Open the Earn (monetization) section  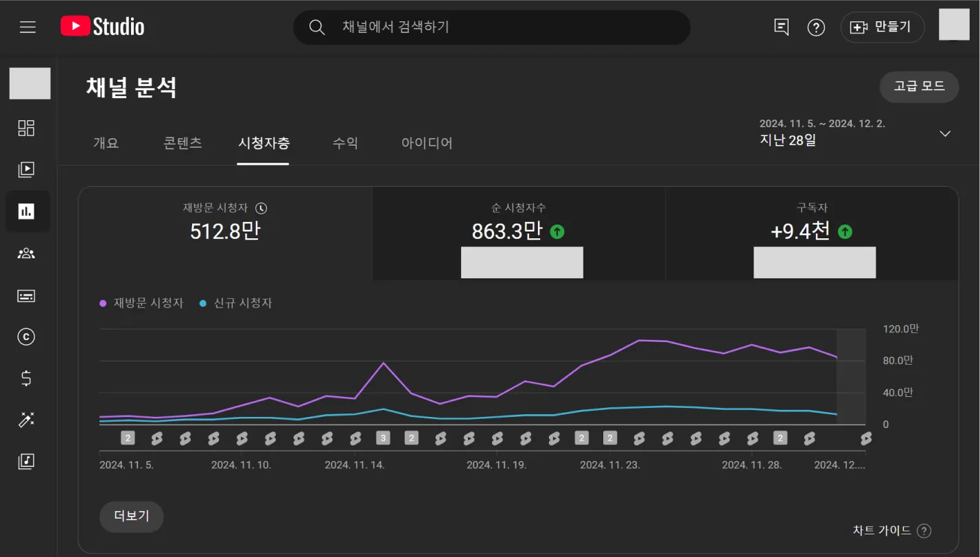point(27,378)
